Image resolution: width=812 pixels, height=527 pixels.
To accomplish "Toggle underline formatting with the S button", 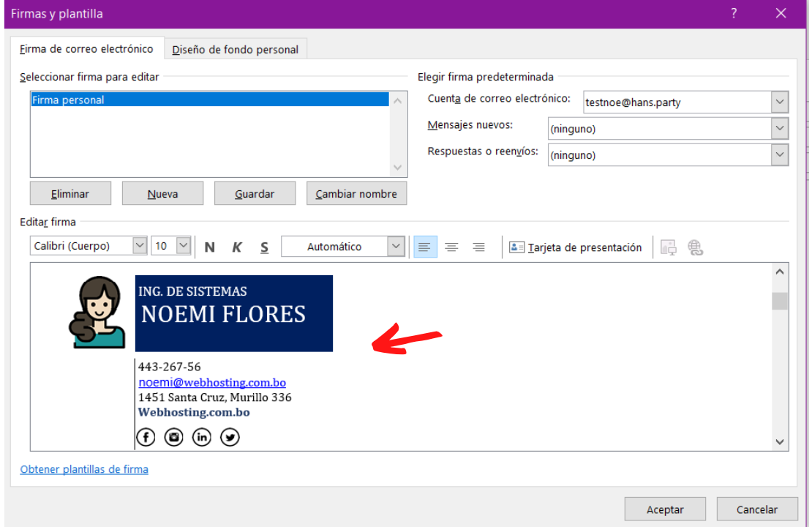I will (264, 247).
